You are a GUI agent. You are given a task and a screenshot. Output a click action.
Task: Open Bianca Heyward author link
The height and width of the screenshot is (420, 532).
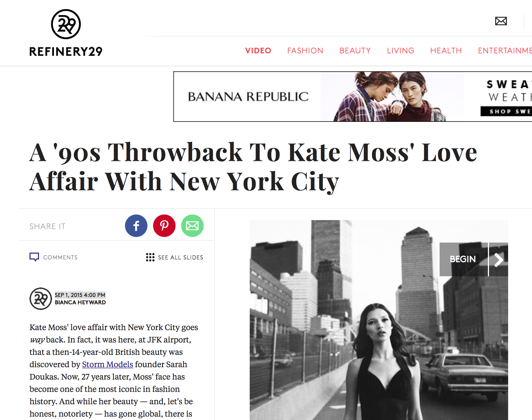tap(80, 302)
